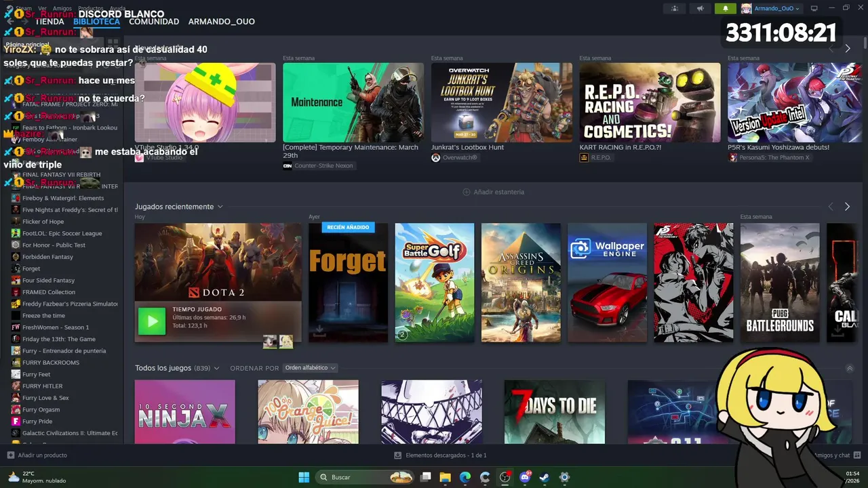Screen dimensions: 868x488
Task: Select FRAMED Collection in the game list
Action: click(49, 292)
